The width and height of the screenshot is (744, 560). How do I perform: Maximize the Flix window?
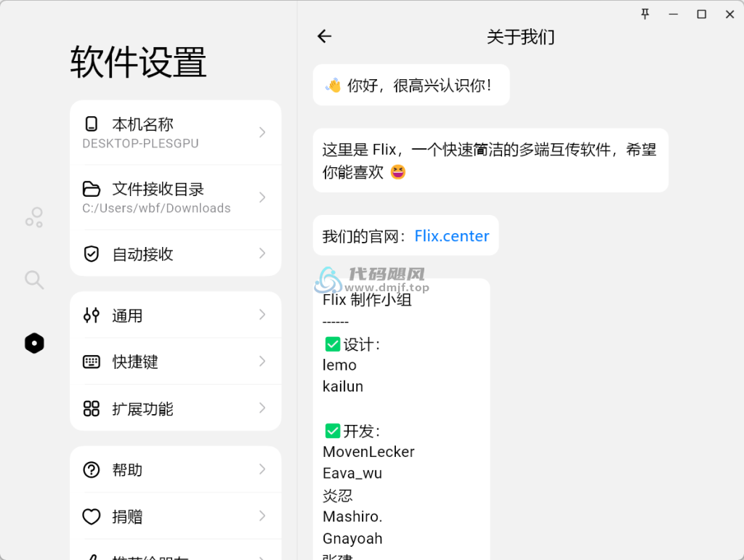click(701, 15)
